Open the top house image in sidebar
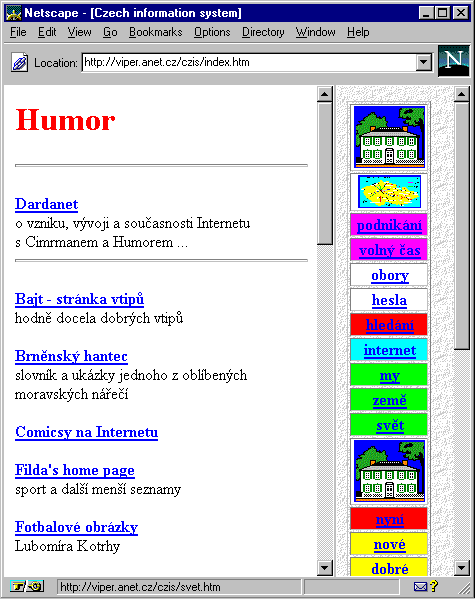 click(389, 137)
